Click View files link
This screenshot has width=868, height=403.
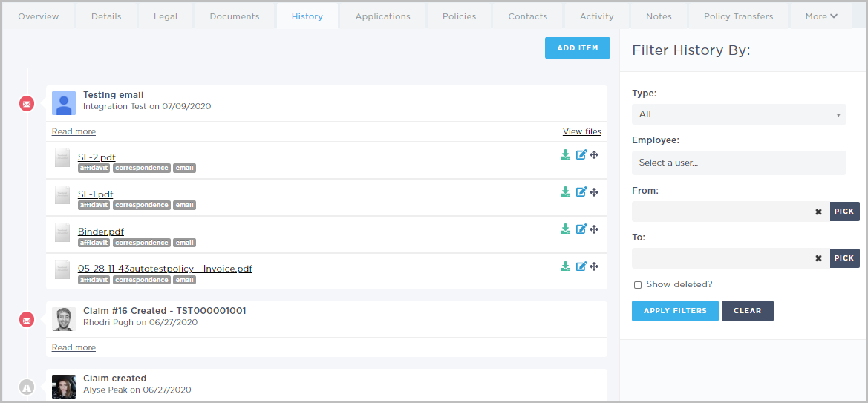pos(582,132)
